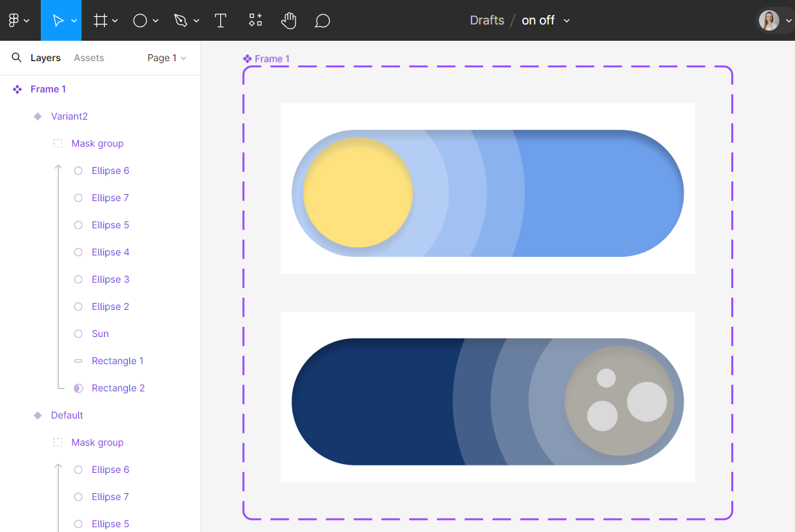Select Frame 1 in layers panel
This screenshot has height=532, width=795.
pyautogui.click(x=48, y=89)
